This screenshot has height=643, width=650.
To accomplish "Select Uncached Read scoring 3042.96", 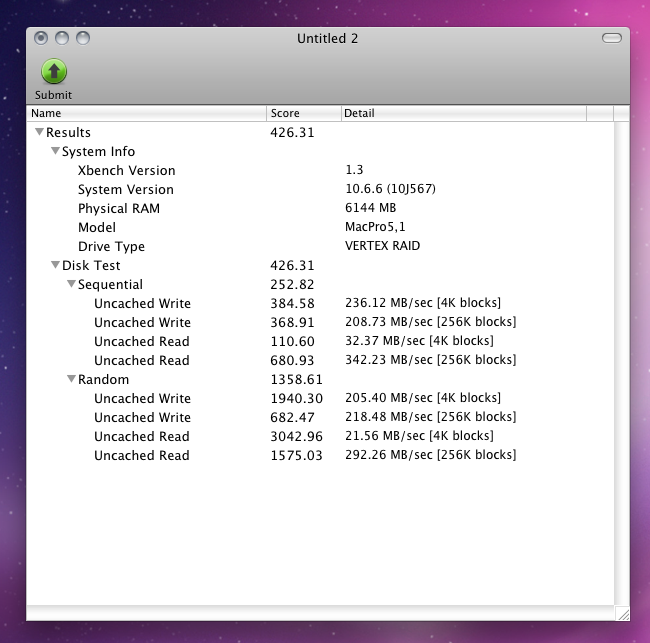I will click(320, 436).
